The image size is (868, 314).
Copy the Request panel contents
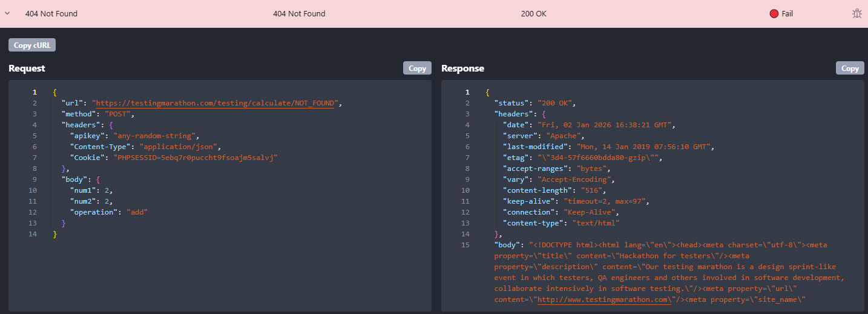(417, 68)
